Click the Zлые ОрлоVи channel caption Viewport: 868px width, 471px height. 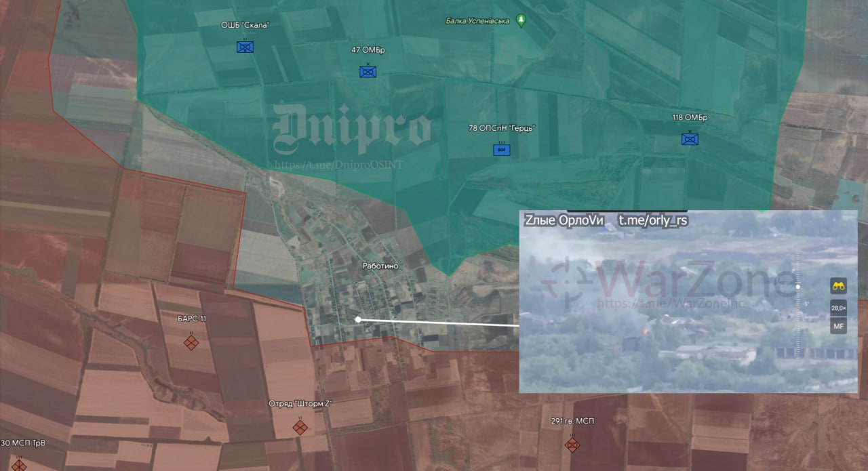coord(564,220)
